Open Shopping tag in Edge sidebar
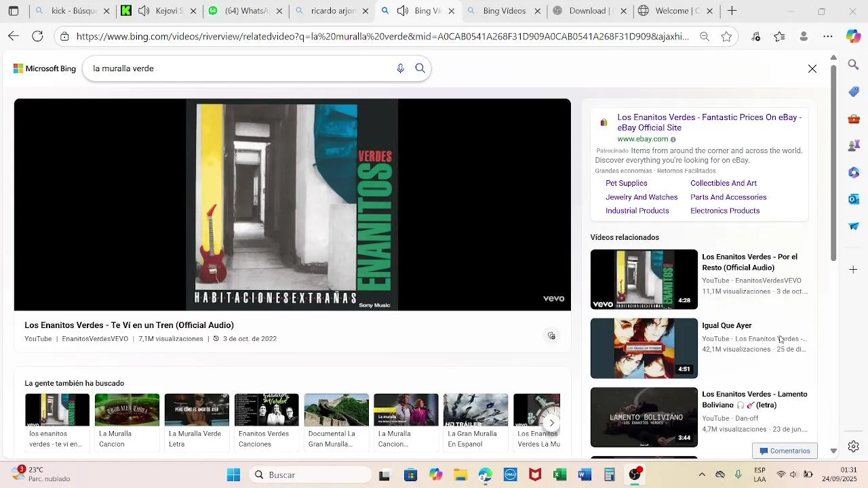Screen dimensions: 868x488 click(853, 91)
